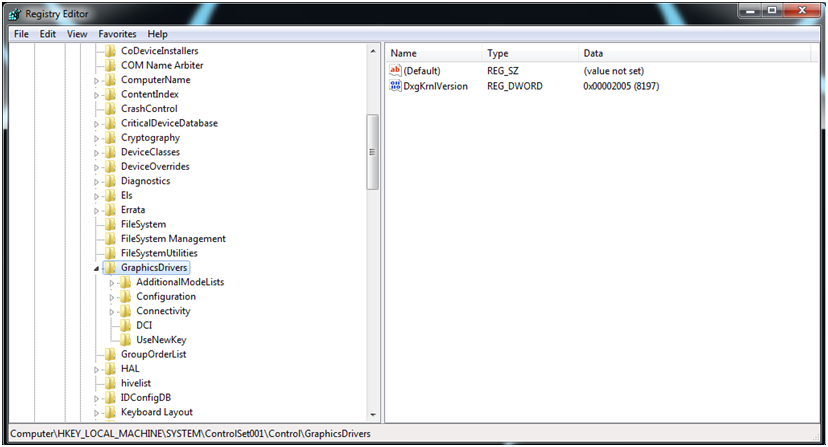Click the tree pane scrollbar thumb
This screenshot has width=828, height=447.
[372, 151]
